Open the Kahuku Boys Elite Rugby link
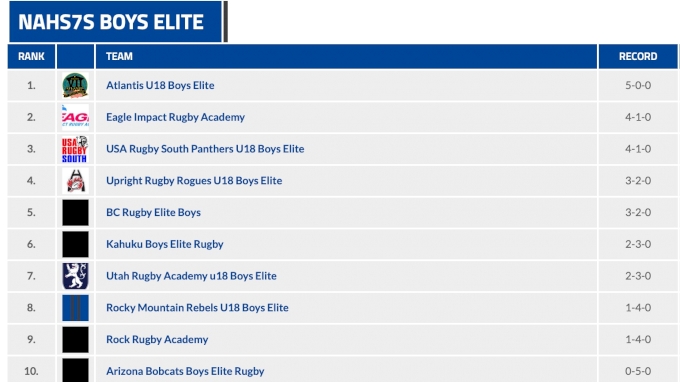This screenshot has height=382, width=680. (x=164, y=244)
